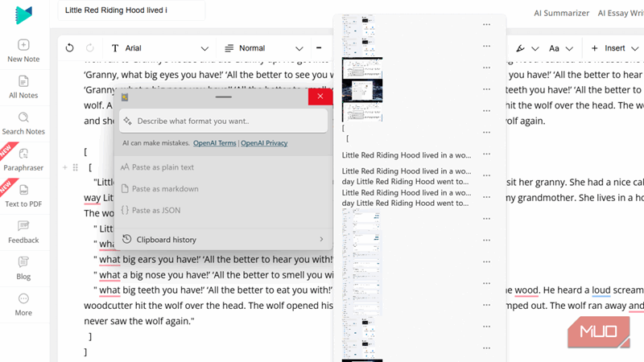Screen dimensions: 644x362
Task: Click the New Note icon in sidebar
Action: pos(23,45)
